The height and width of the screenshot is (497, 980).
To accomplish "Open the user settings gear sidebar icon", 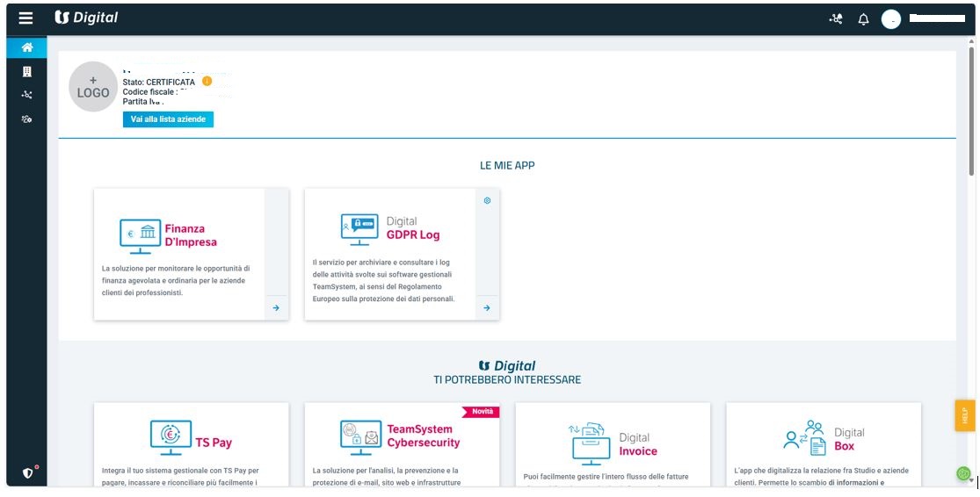I will coord(26,119).
